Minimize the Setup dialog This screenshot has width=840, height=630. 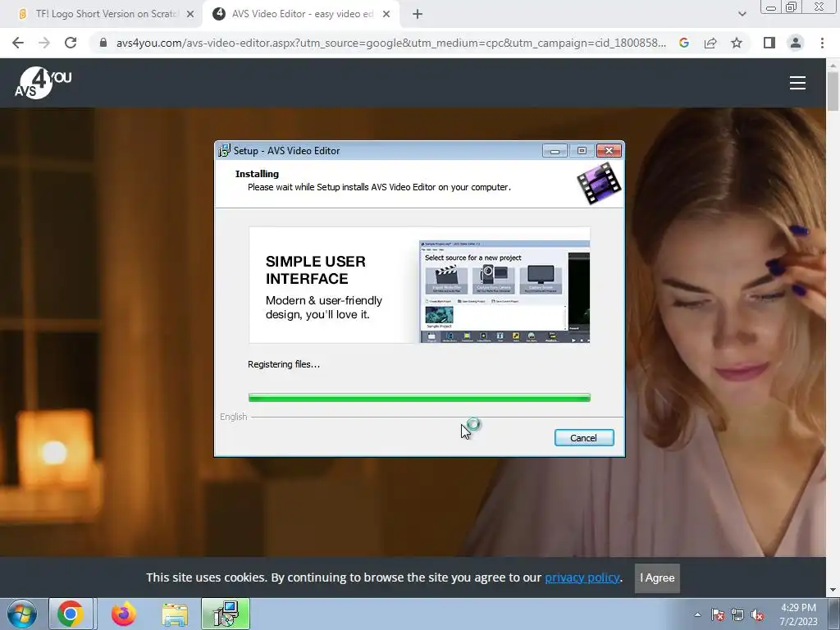tap(555, 151)
